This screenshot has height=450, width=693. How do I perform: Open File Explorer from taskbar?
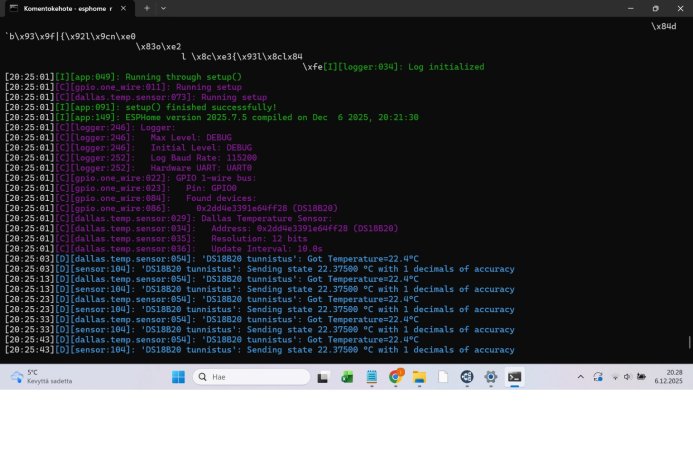point(420,377)
